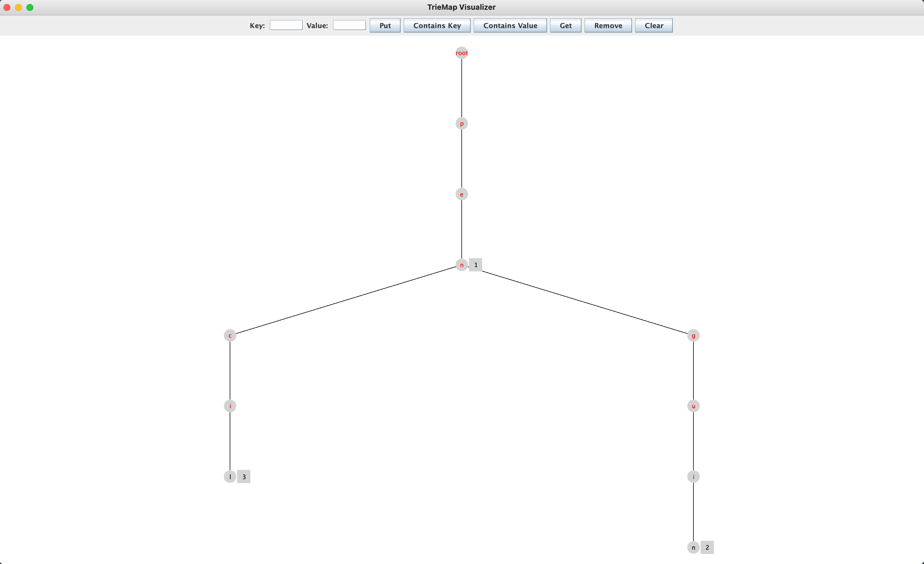The image size is (924, 564).
Task: Click the 'u' node under 'g'
Action: [694, 406]
